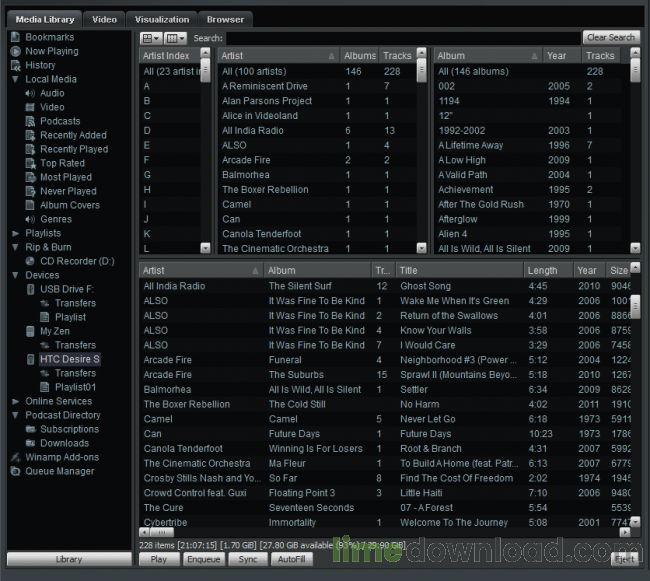Click Artist Index pane scroll down arrow
The height and width of the screenshot is (581, 650).
click(205, 248)
